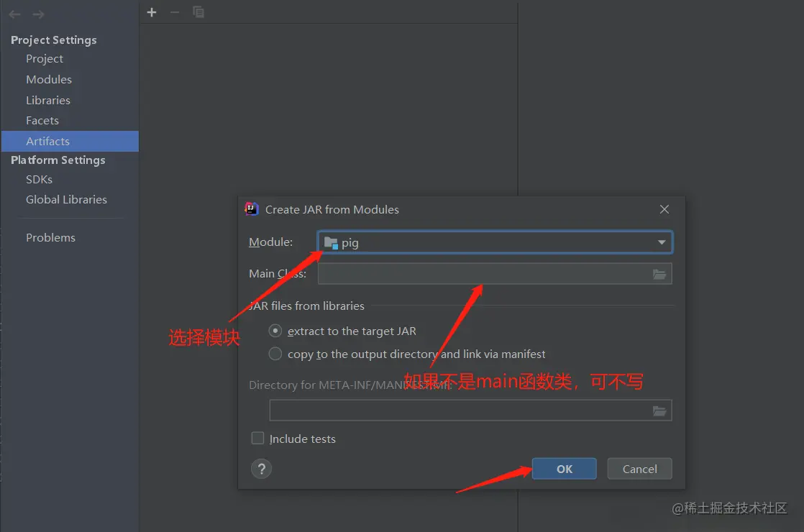Image resolution: width=804 pixels, height=532 pixels.
Task: Click the Add artifact plus icon
Action: pos(152,12)
